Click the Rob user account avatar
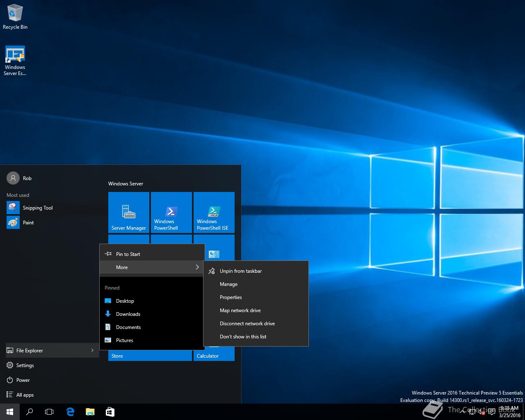Image resolution: width=525 pixels, height=420 pixels. click(13, 178)
